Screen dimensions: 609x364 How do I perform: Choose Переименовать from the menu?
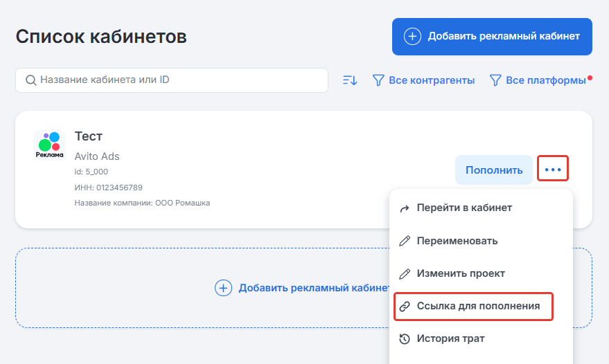pyautogui.click(x=481, y=241)
